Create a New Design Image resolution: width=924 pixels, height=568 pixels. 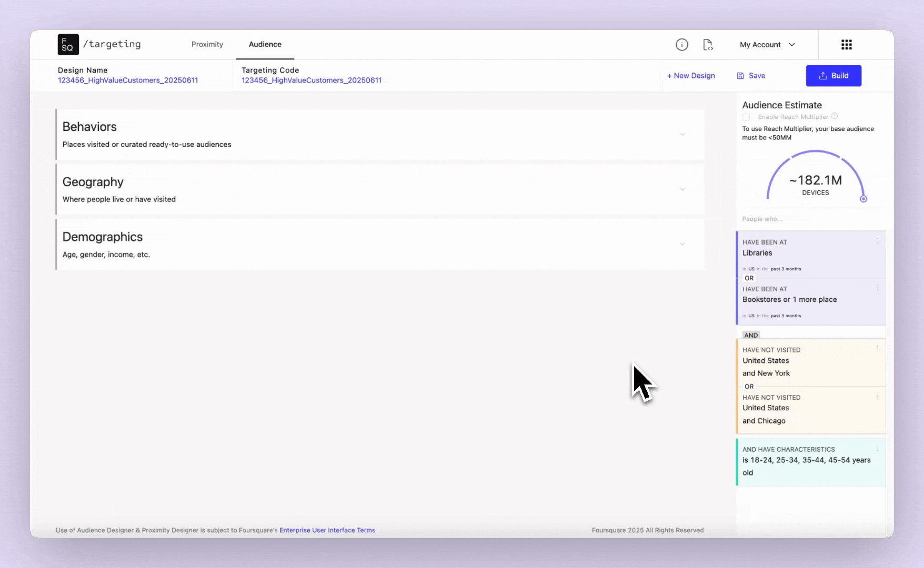pos(691,76)
